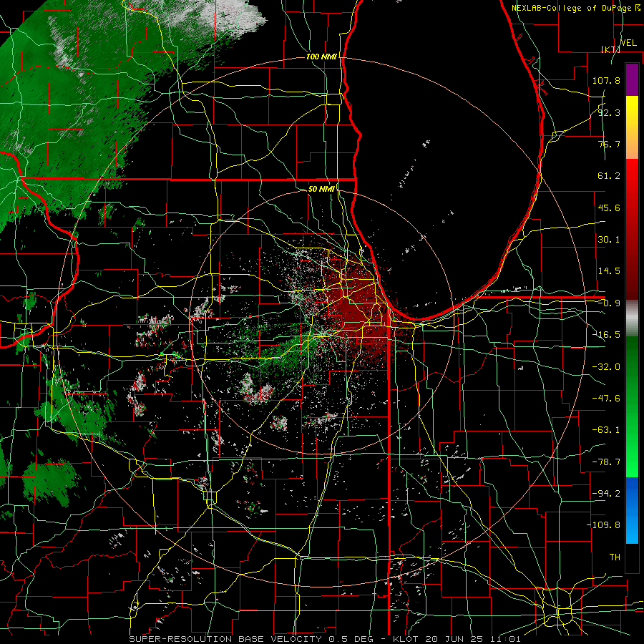This screenshot has width=644, height=644.
Task: Click the 107.8 legend value
Action: click(x=606, y=80)
